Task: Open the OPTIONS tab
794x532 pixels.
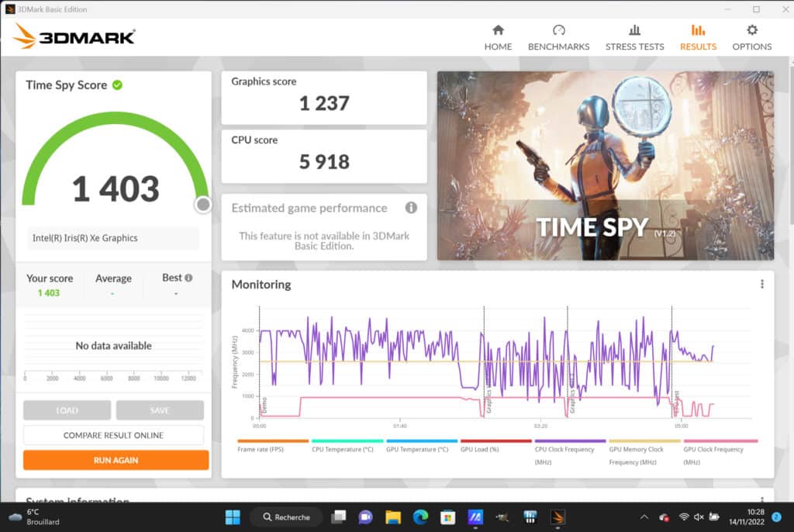Action: [752, 38]
